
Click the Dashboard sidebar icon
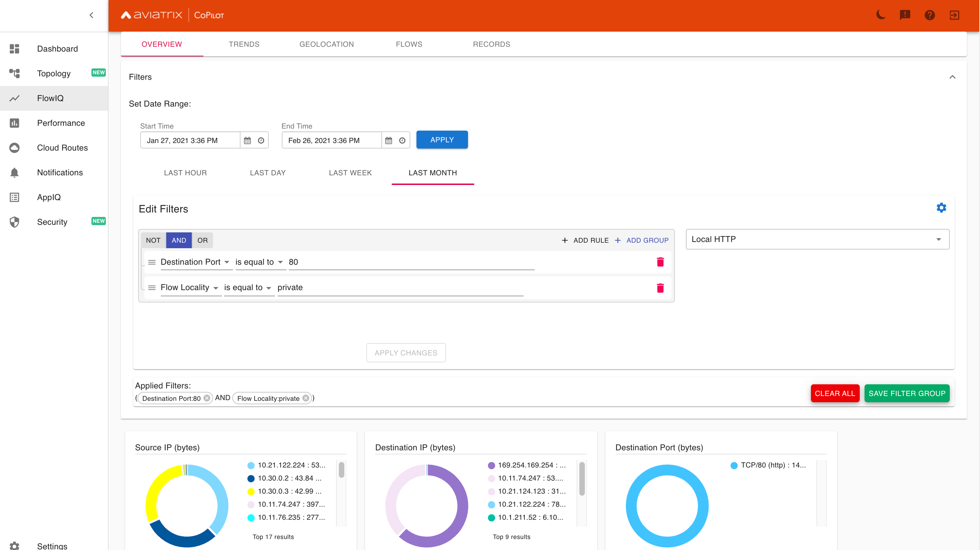pyautogui.click(x=14, y=49)
